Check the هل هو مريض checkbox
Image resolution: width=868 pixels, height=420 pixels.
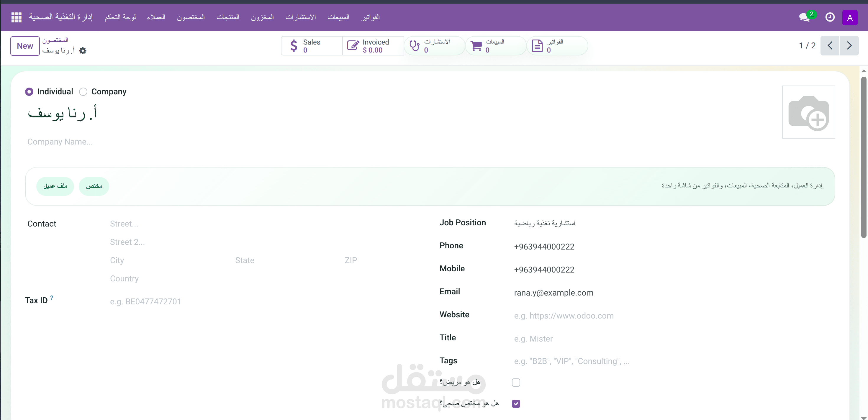[x=515, y=382]
